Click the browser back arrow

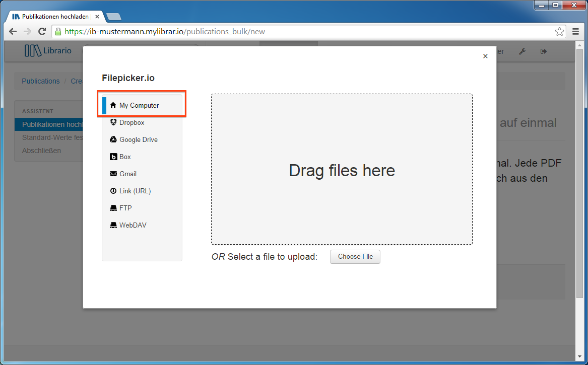click(13, 32)
